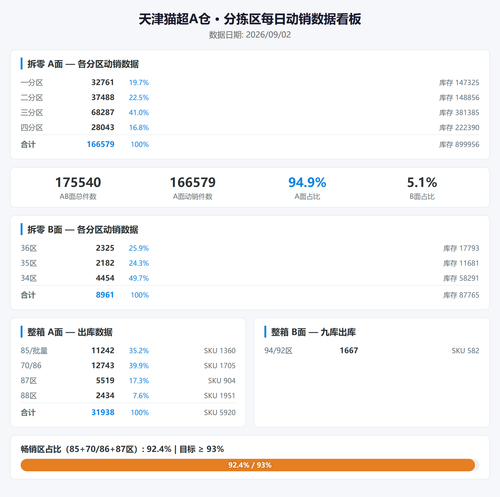Click the 整箱 A面 出库数据 heading
500x497 pixels.
70,332
